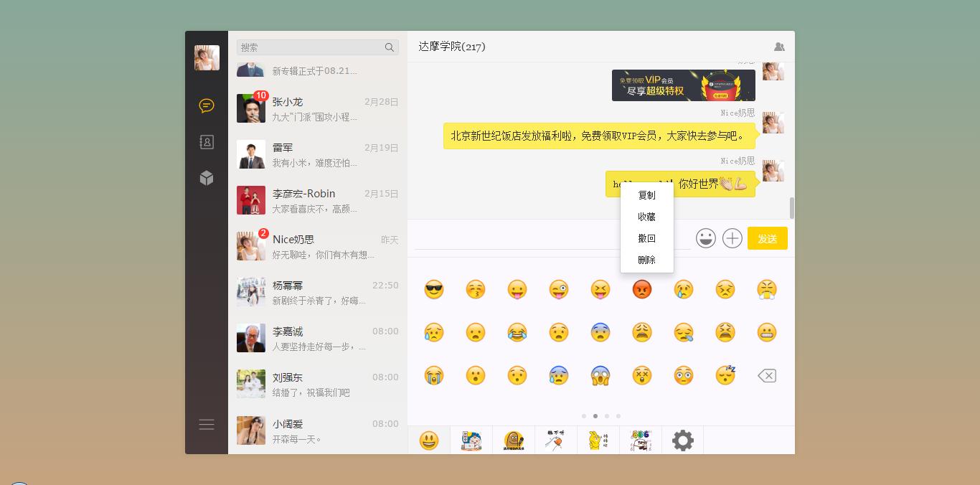The height and width of the screenshot is (485, 980).
Task: Open the cube icon in the sidebar
Action: click(x=207, y=178)
